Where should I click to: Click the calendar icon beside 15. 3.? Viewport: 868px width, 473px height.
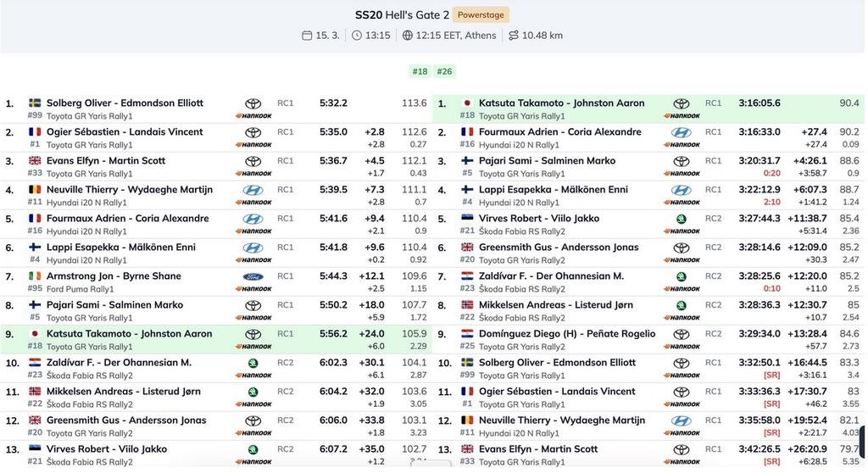tap(307, 36)
